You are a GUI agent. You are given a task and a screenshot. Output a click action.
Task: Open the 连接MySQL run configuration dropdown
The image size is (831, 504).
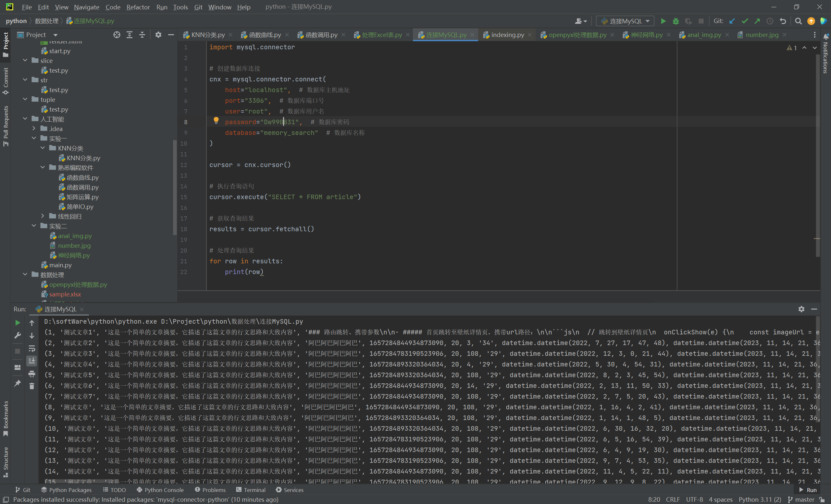point(625,21)
